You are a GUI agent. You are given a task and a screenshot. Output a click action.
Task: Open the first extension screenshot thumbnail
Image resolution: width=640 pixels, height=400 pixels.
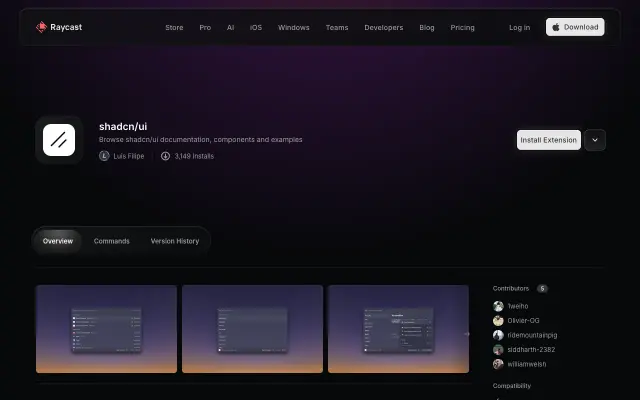[107, 329]
